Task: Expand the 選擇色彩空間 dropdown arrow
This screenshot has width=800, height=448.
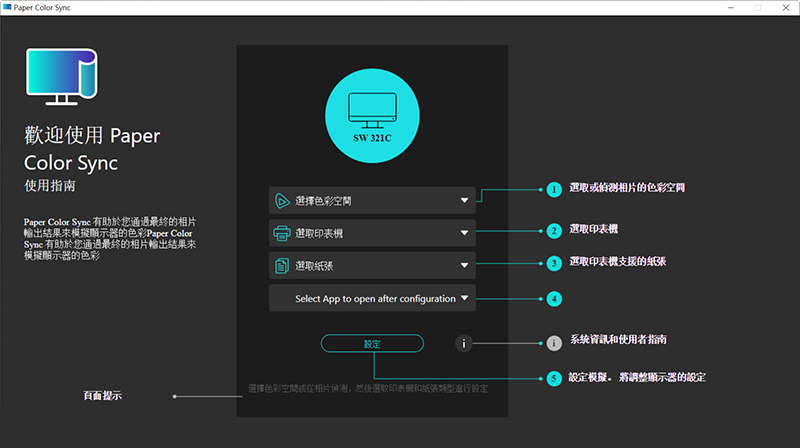Action: pyautogui.click(x=464, y=200)
